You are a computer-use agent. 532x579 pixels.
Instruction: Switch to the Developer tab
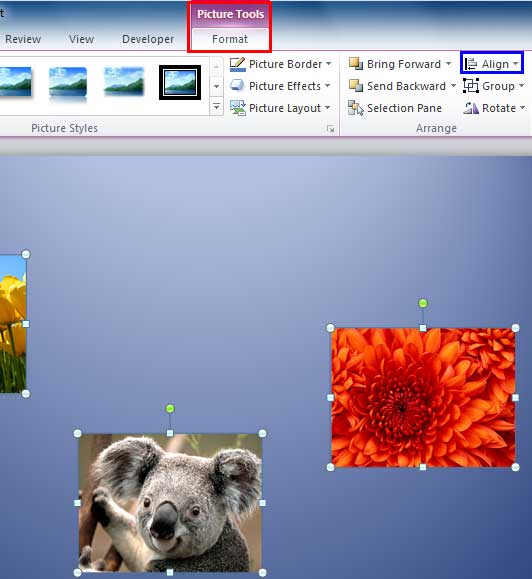(148, 39)
